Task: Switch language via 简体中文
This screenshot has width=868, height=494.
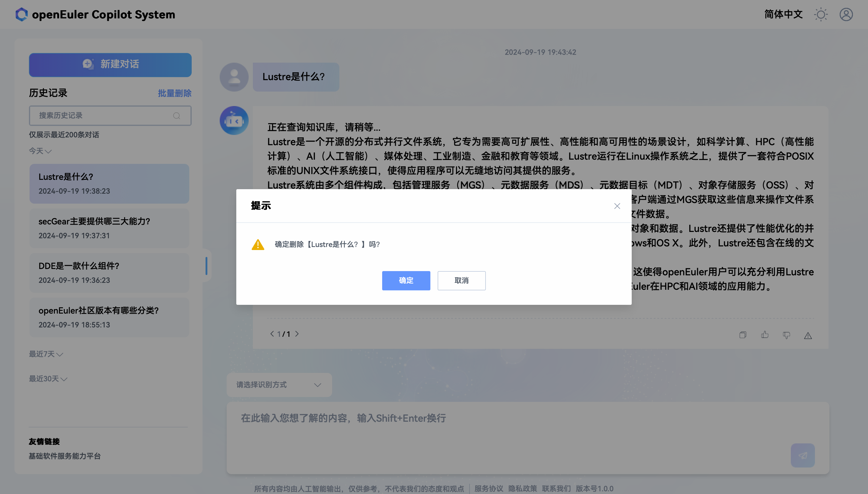Action: click(783, 14)
